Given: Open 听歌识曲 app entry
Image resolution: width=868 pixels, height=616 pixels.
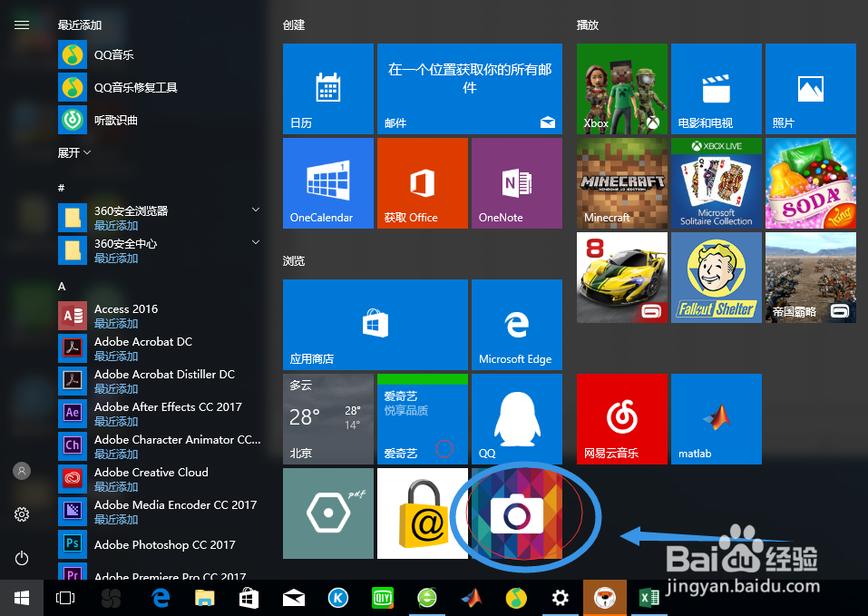Looking at the screenshot, I should [x=160, y=120].
